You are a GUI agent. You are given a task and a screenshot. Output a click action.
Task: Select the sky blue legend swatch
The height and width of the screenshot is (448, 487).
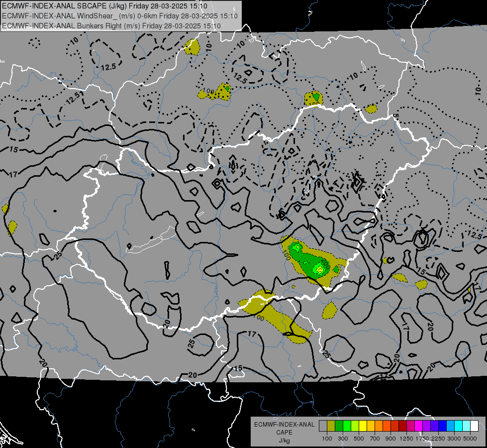450,426
